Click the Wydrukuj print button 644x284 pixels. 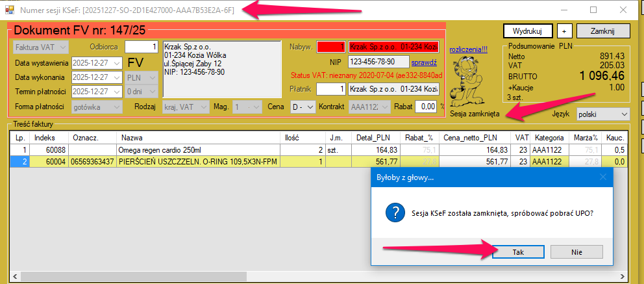[527, 31]
